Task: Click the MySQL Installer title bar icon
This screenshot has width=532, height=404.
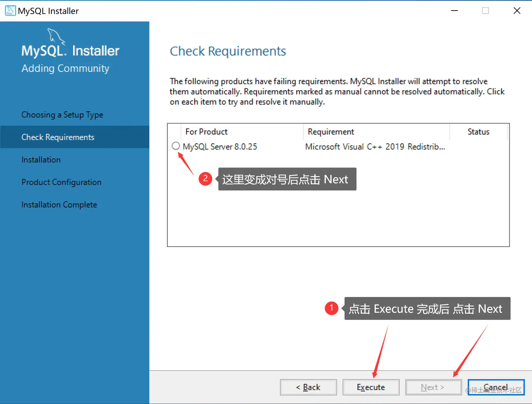Action: [x=10, y=11]
